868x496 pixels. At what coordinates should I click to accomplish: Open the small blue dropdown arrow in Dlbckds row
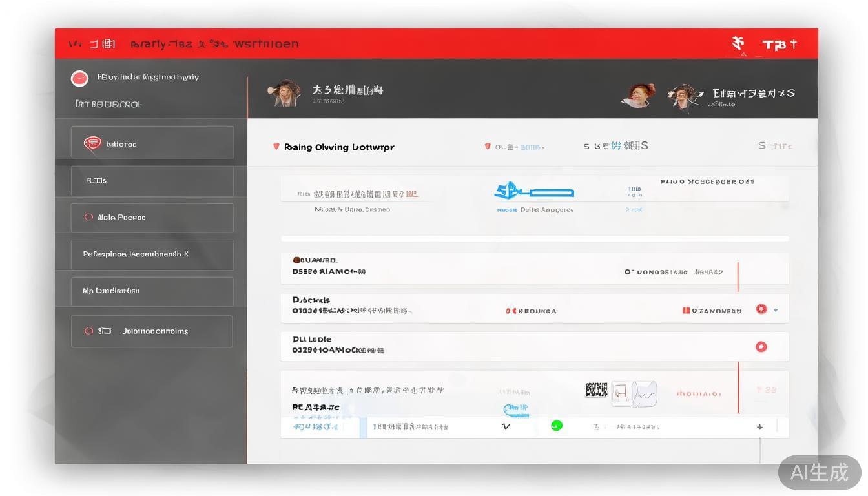(x=776, y=310)
